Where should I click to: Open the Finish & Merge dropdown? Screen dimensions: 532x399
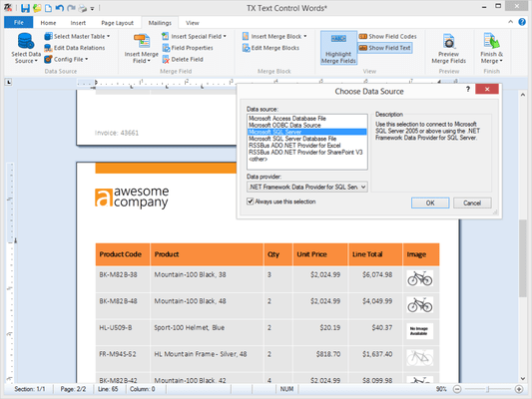pyautogui.click(x=492, y=48)
